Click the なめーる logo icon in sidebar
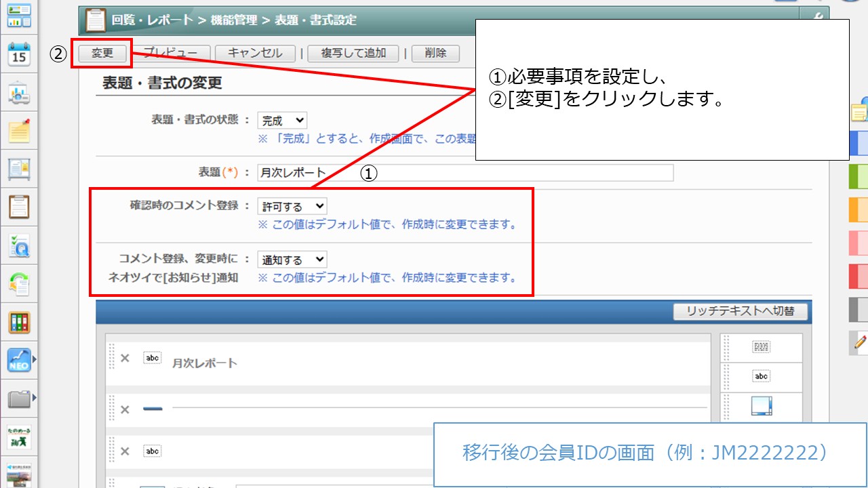Viewport: 868px width, 488px height. point(19,437)
